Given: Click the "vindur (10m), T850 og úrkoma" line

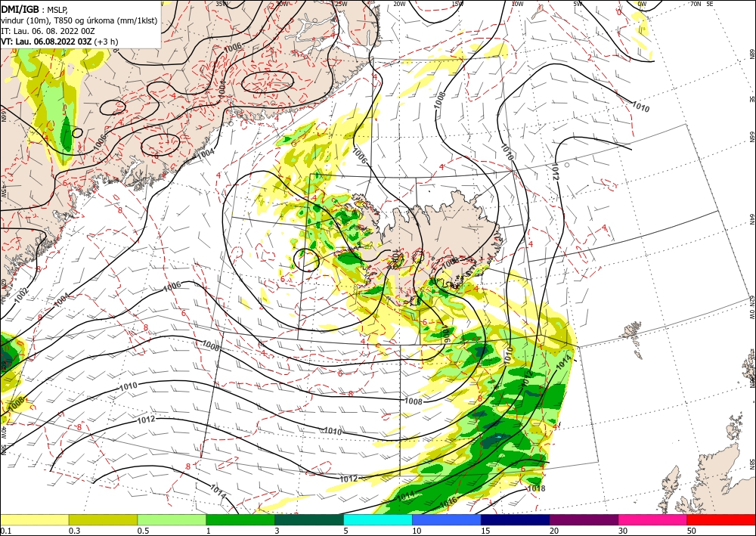Looking at the screenshot, I should [x=79, y=20].
